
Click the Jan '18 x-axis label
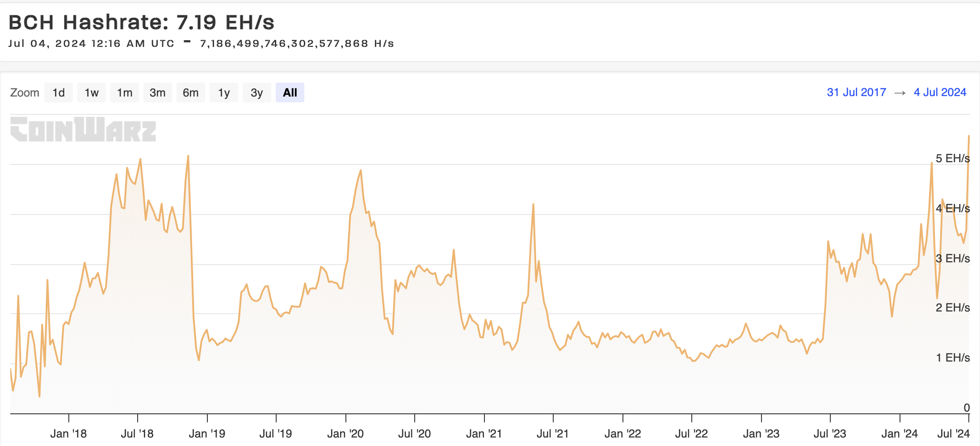(x=68, y=433)
